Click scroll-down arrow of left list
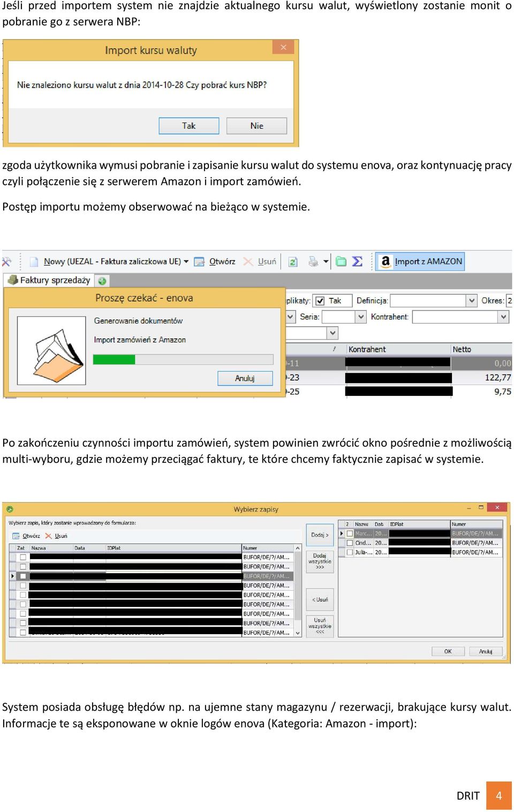514x812 pixels. click(298, 633)
